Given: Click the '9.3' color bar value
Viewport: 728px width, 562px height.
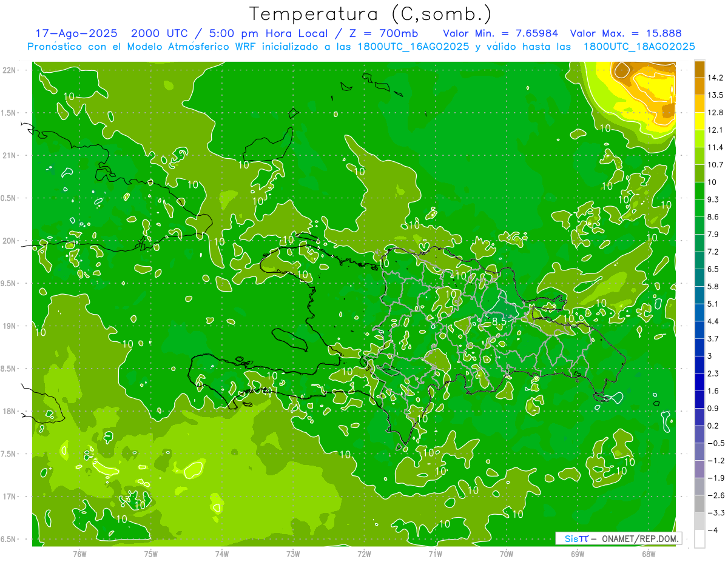Looking at the screenshot, I should (713, 199).
